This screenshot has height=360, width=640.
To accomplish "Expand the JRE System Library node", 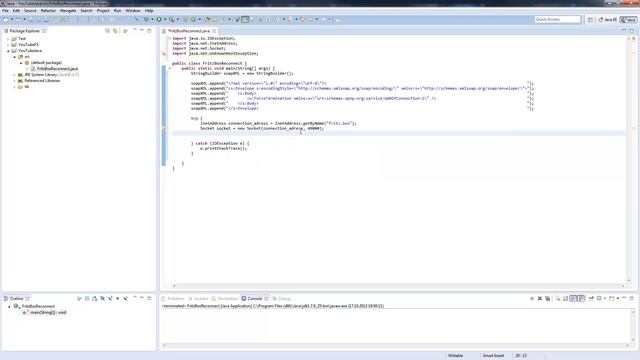I will pyautogui.click(x=14, y=75).
